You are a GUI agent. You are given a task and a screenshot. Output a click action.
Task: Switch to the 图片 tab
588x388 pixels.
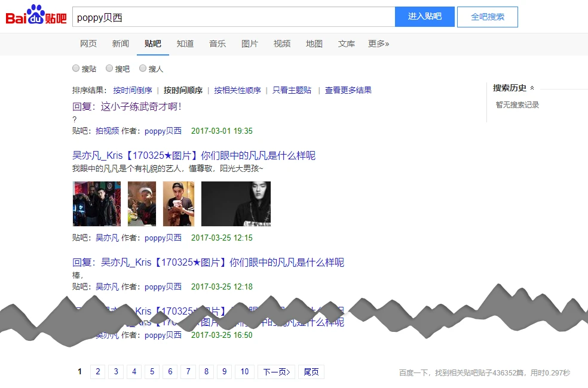pos(250,44)
